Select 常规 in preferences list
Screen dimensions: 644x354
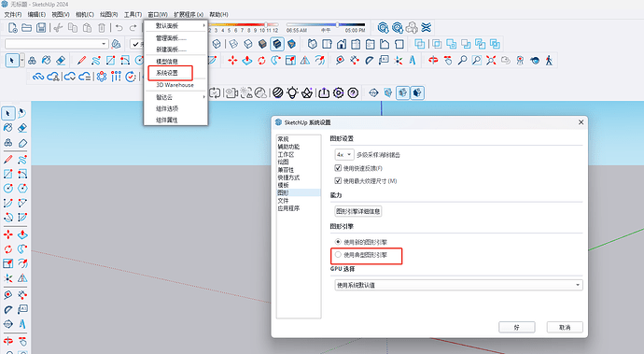point(283,139)
